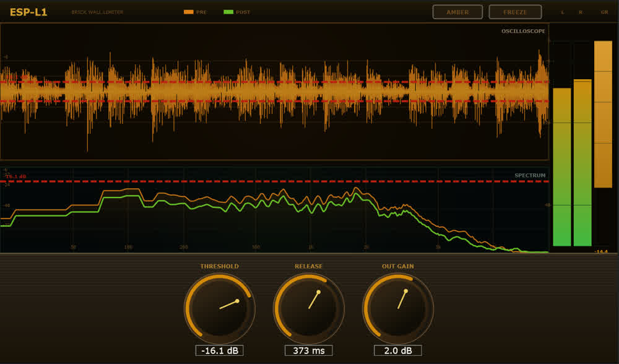This screenshot has height=364, width=619.
Task: Click the orange PRE legend swatch
Action: tap(189, 12)
